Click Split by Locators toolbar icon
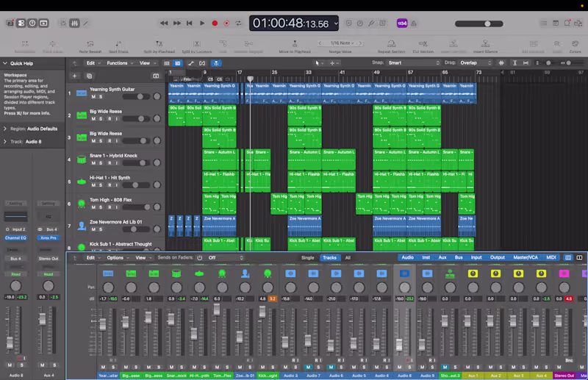The width and height of the screenshot is (588, 380). tap(197, 44)
